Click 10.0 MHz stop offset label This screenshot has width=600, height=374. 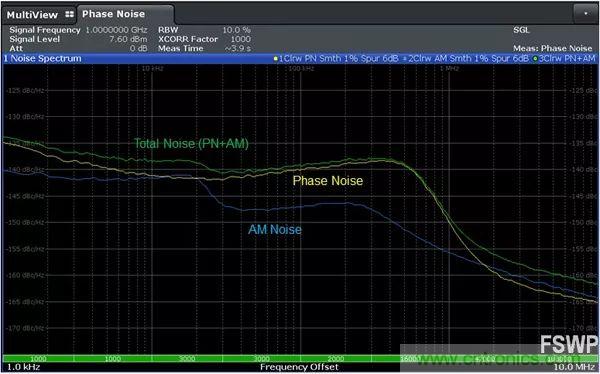tap(574, 367)
